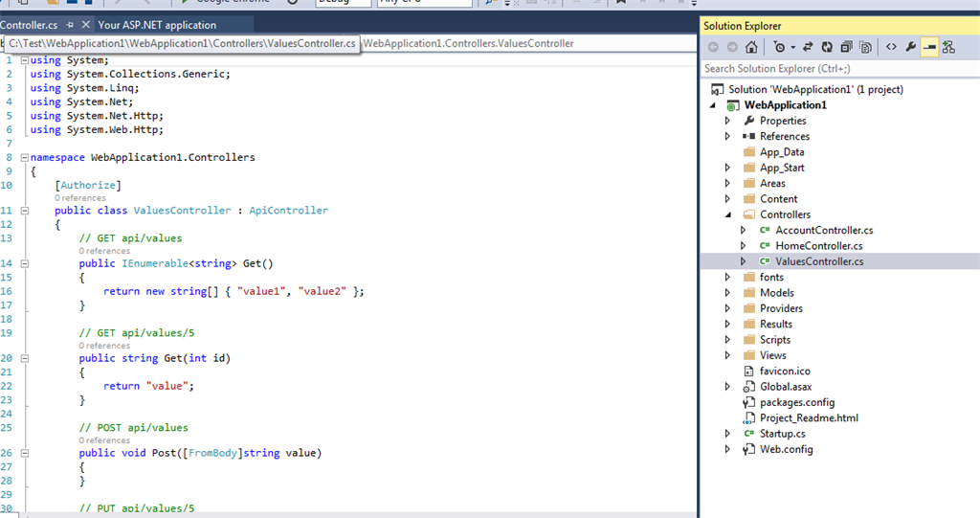Expand the Models folder node
This screenshot has height=518, width=980.
point(727,293)
